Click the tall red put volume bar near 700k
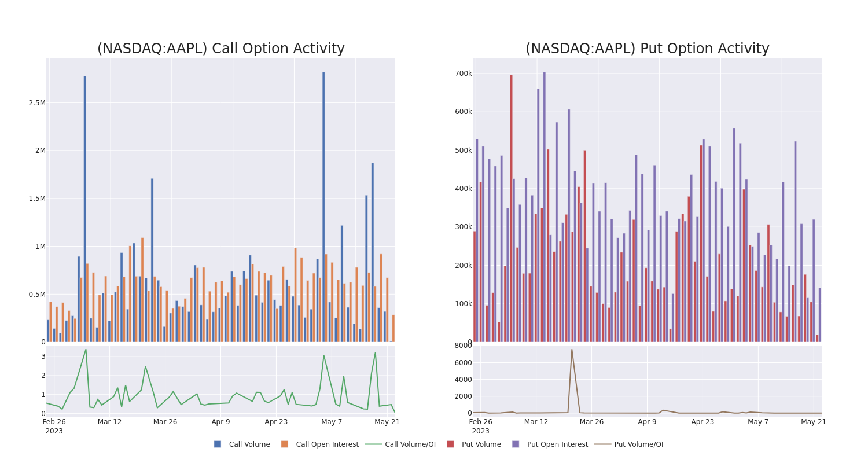The image size is (868, 463). click(511, 208)
